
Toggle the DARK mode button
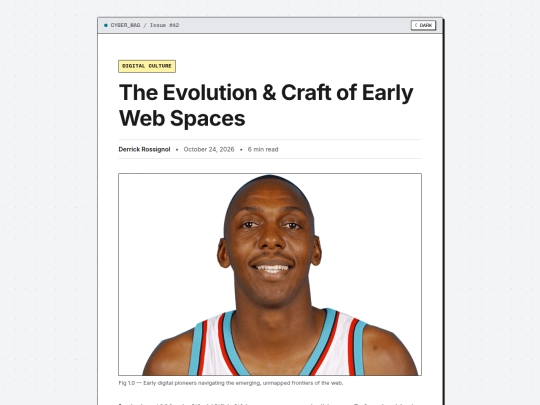click(423, 25)
